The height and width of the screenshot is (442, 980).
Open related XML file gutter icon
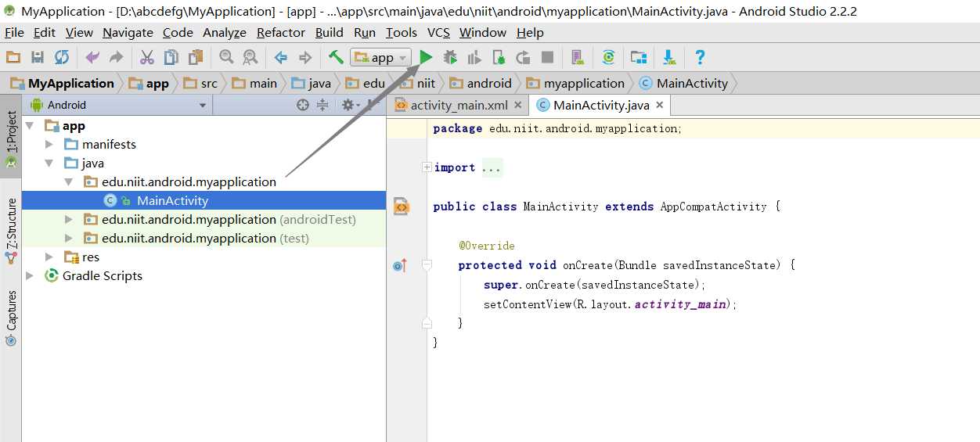tap(401, 207)
